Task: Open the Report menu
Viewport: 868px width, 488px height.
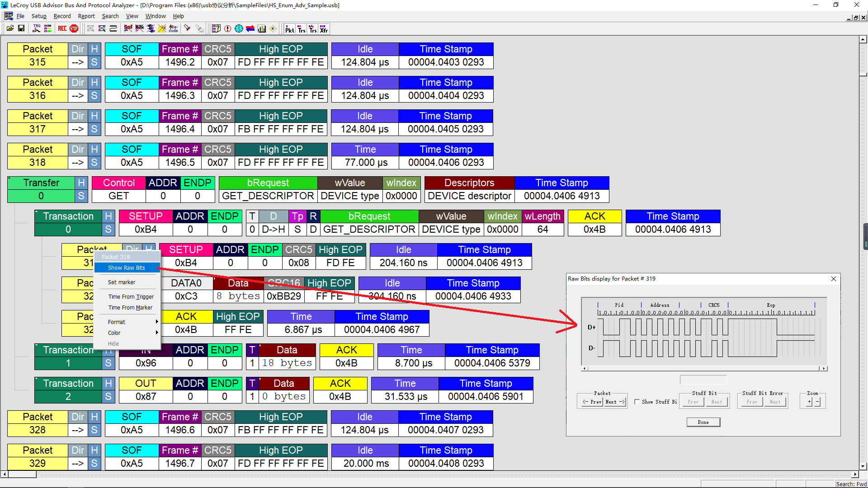Action: tap(86, 16)
